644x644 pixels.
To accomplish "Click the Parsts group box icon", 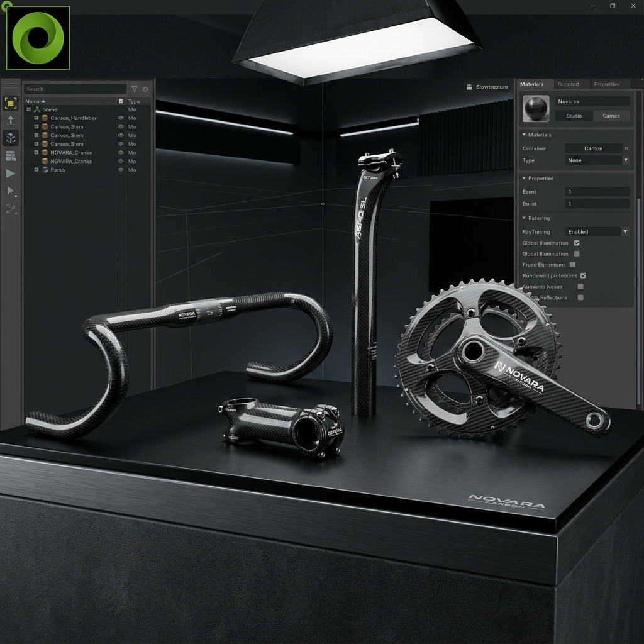I will click(45, 170).
